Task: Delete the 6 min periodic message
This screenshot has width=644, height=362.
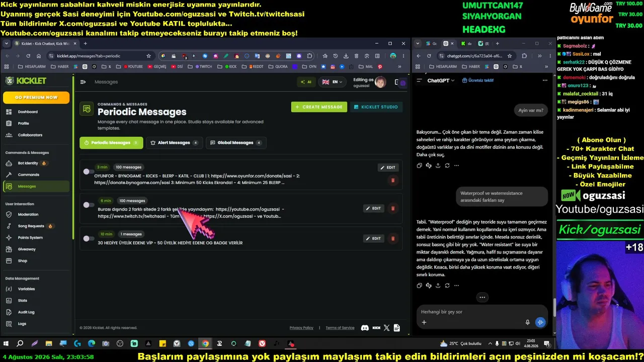Action: click(x=393, y=208)
